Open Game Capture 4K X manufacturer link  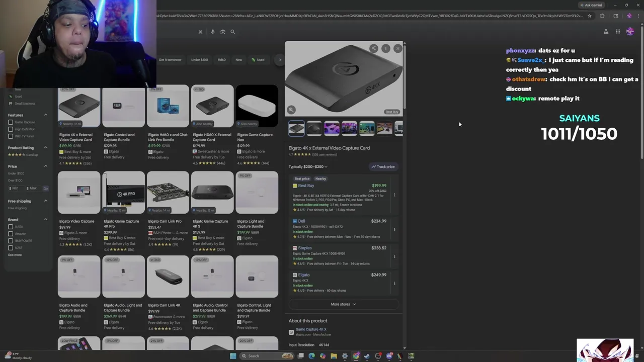pos(311,329)
